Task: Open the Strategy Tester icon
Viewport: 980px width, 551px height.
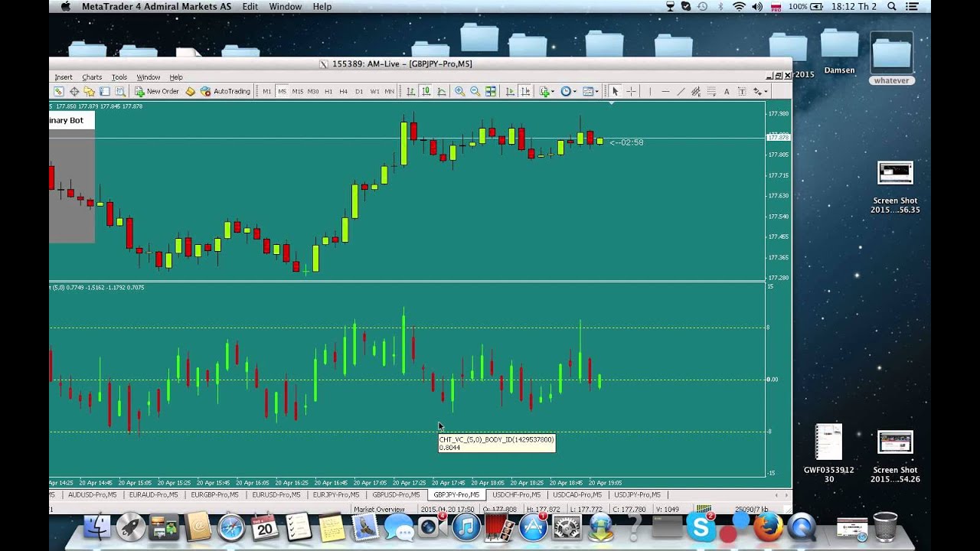Action: click(x=120, y=91)
